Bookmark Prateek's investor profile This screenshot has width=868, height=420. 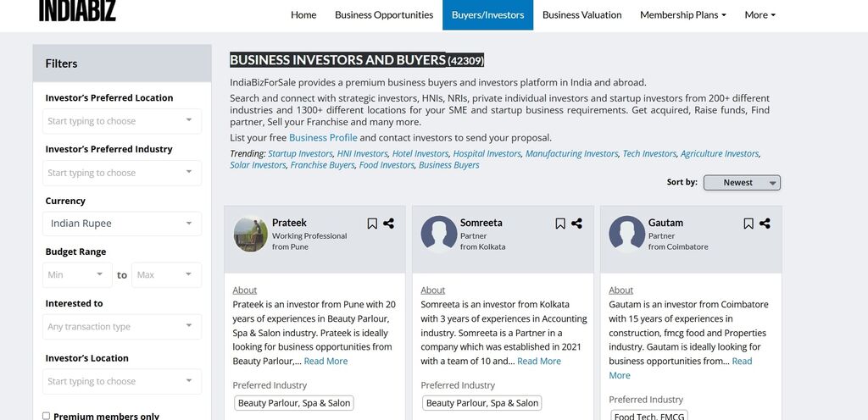coord(372,224)
